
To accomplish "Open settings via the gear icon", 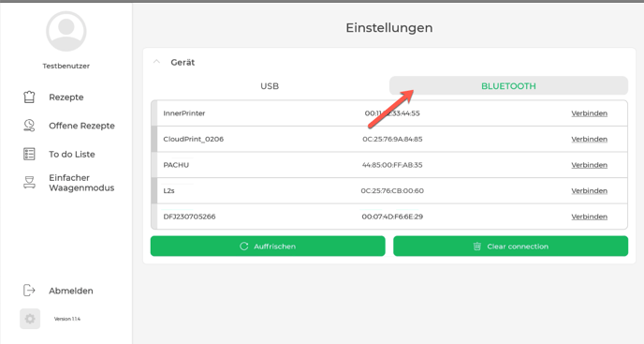I will point(30,319).
